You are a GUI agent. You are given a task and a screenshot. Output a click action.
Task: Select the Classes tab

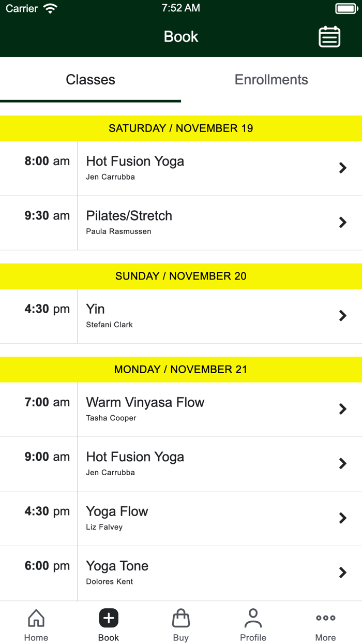coord(90,79)
